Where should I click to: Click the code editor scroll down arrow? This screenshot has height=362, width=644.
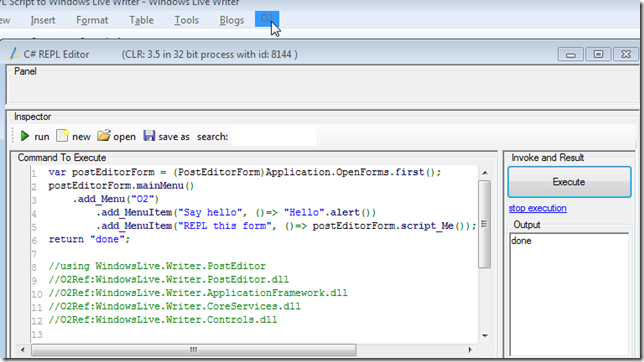pos(485,336)
